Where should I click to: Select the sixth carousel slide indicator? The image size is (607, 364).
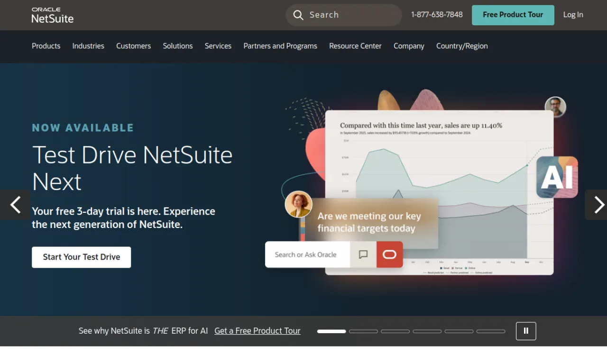tap(491, 331)
